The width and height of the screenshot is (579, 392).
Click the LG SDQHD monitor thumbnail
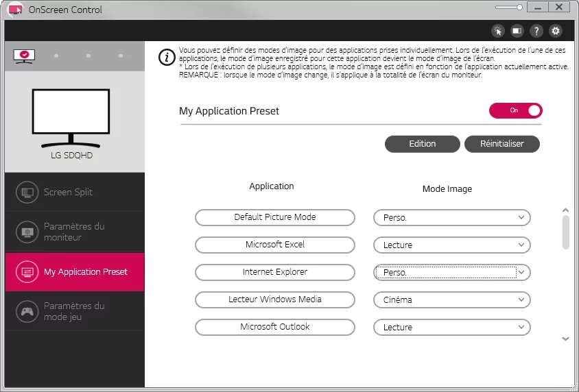(71, 118)
